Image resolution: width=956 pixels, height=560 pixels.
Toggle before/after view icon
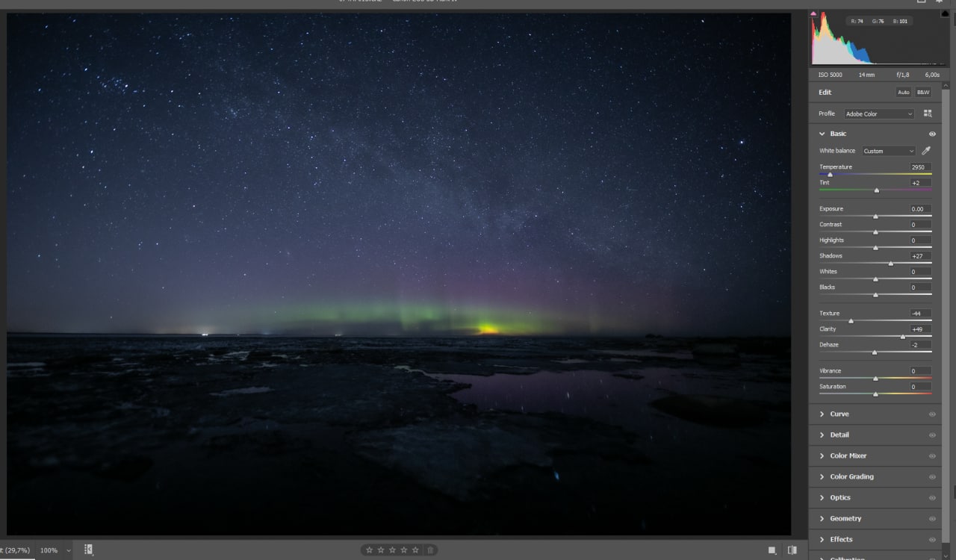point(792,550)
